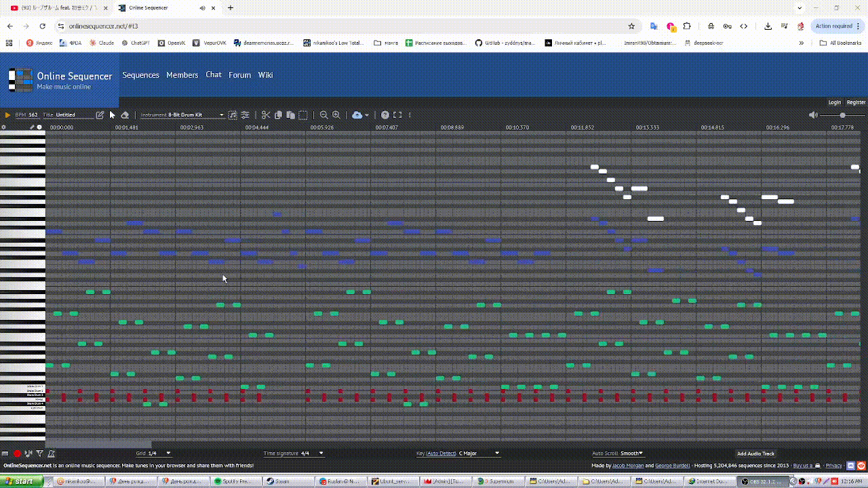Expand the arrow next to cloud save
The height and width of the screenshot is (488, 868).
367,115
